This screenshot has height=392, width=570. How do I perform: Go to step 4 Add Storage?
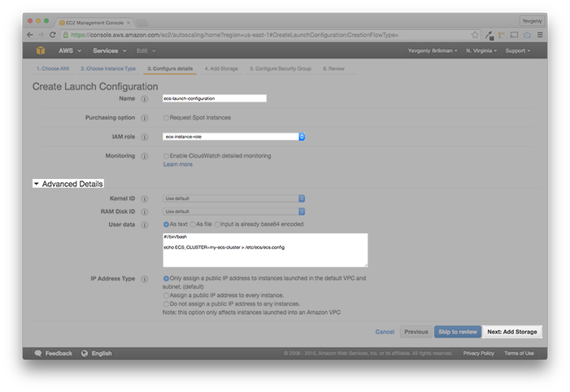click(221, 69)
